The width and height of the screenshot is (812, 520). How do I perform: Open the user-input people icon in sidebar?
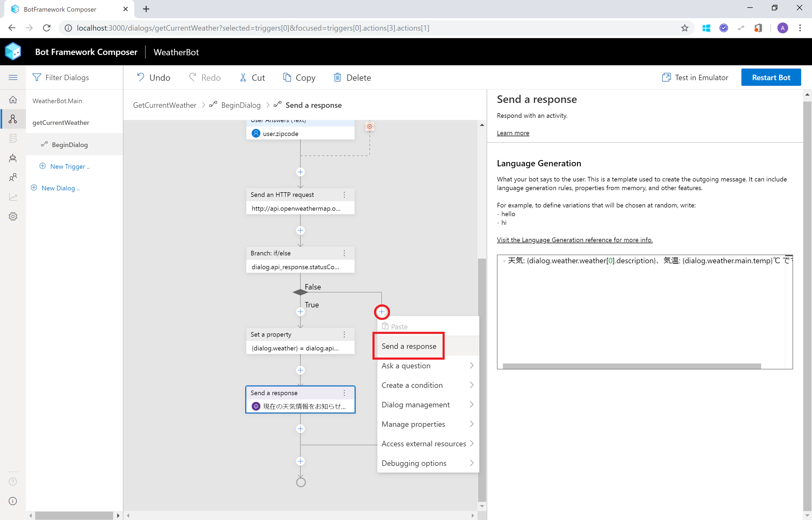click(x=13, y=177)
